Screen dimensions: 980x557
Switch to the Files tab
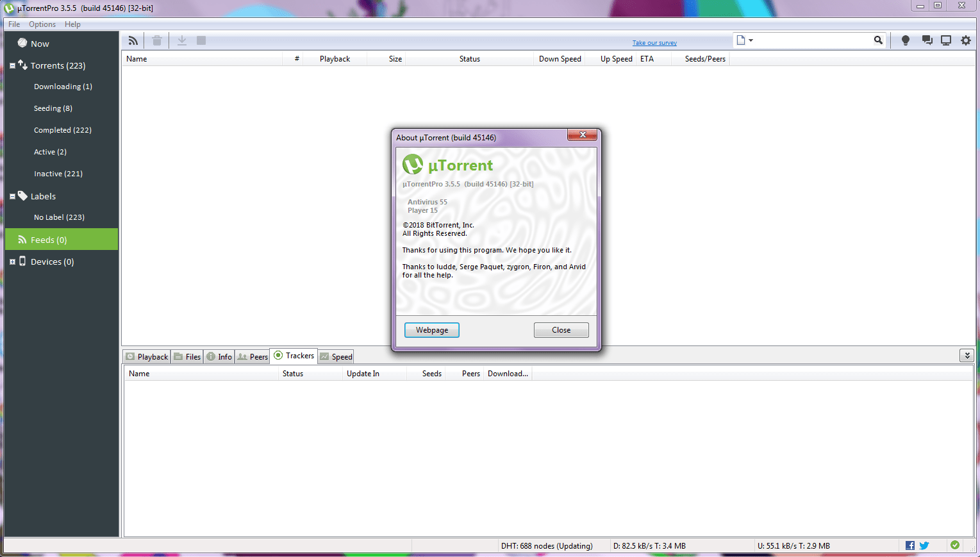(187, 357)
